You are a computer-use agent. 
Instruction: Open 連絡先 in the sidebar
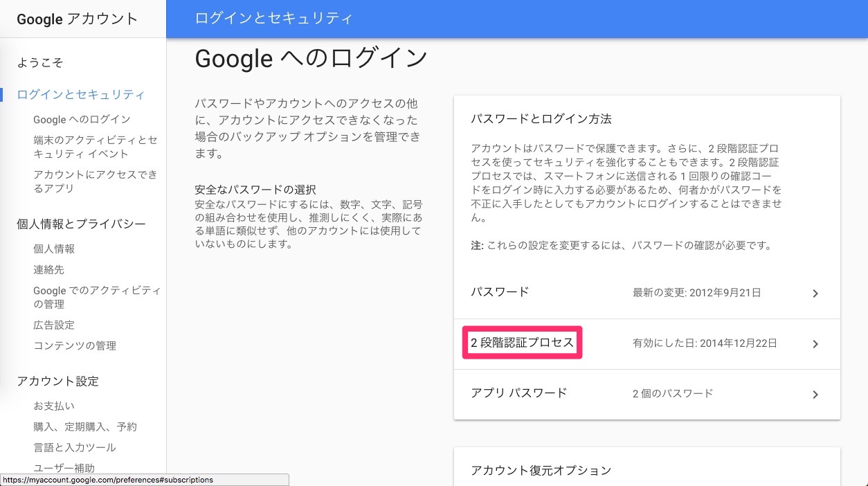click(x=48, y=269)
